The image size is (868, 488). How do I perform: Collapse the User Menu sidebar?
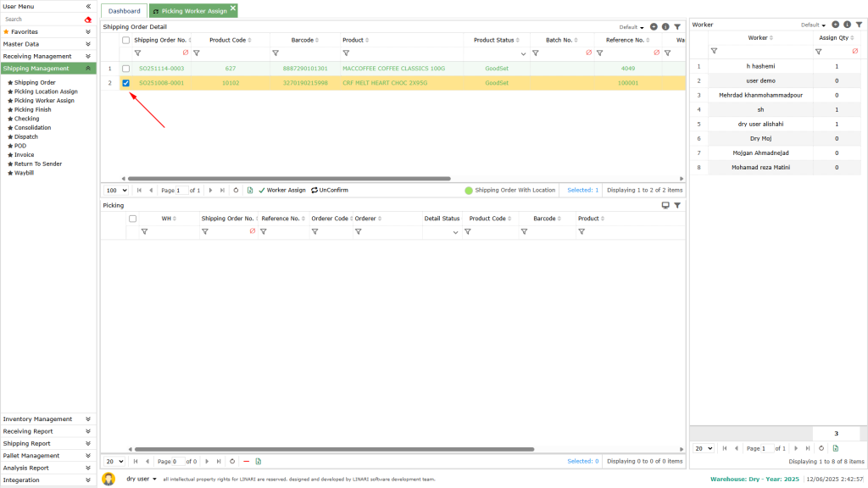click(x=88, y=6)
